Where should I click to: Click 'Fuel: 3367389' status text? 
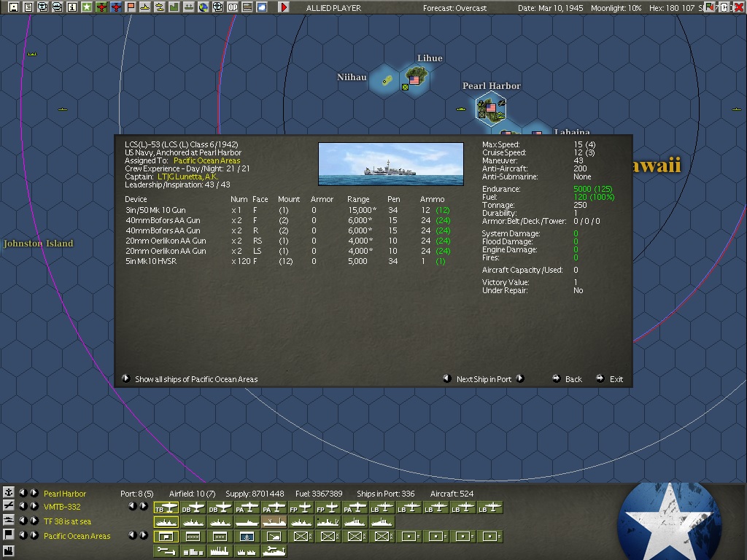point(319,494)
